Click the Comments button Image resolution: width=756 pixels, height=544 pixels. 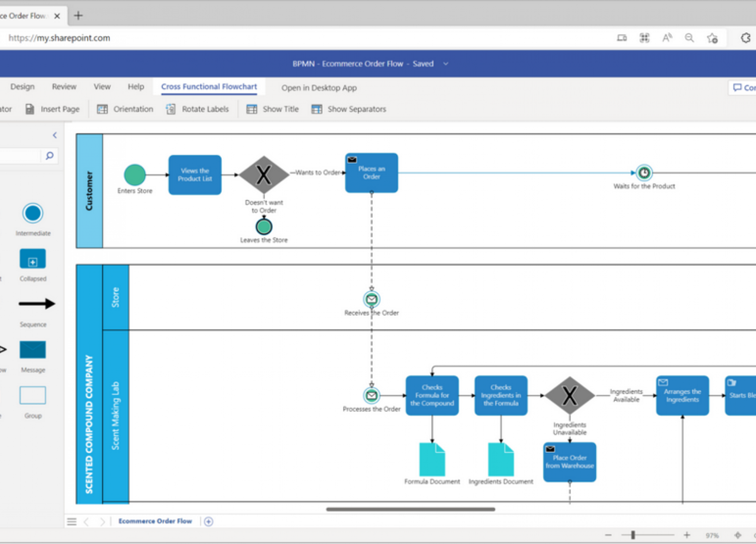coord(743,88)
